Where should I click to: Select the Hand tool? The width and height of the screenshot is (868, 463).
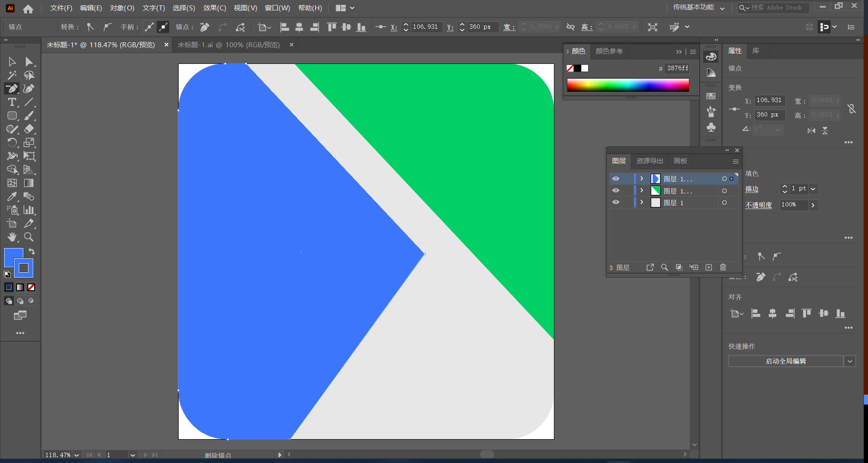coord(12,237)
